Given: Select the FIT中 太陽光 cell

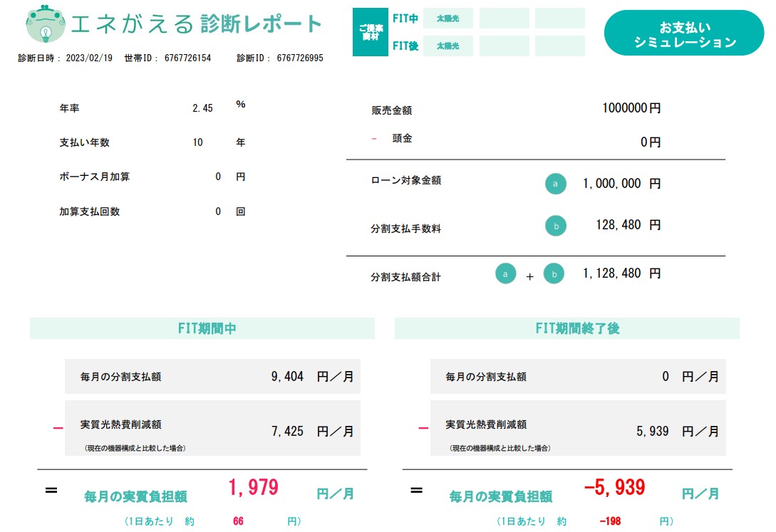Looking at the screenshot, I should coord(448,19).
